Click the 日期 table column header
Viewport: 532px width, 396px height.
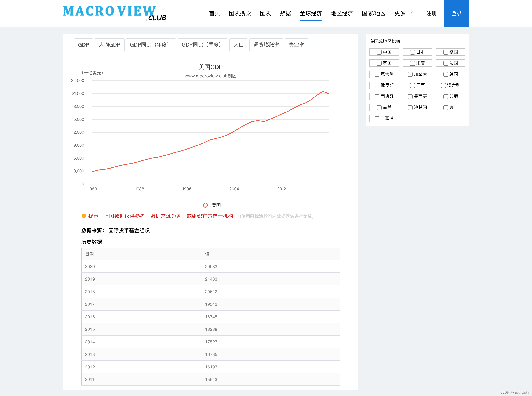89,254
